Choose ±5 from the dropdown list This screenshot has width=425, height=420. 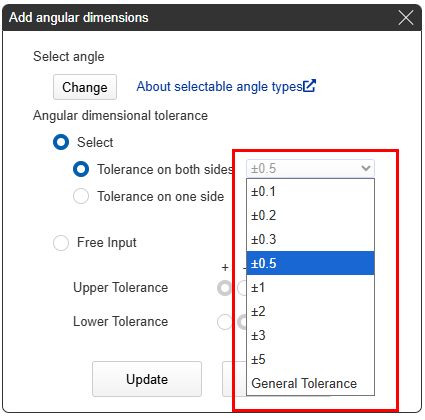coord(310,359)
